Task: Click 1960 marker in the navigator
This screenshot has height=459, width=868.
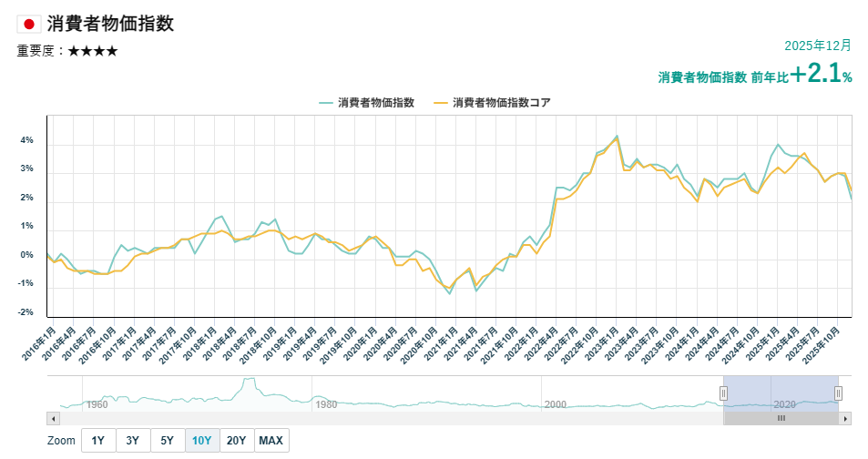Action: pyautogui.click(x=97, y=404)
